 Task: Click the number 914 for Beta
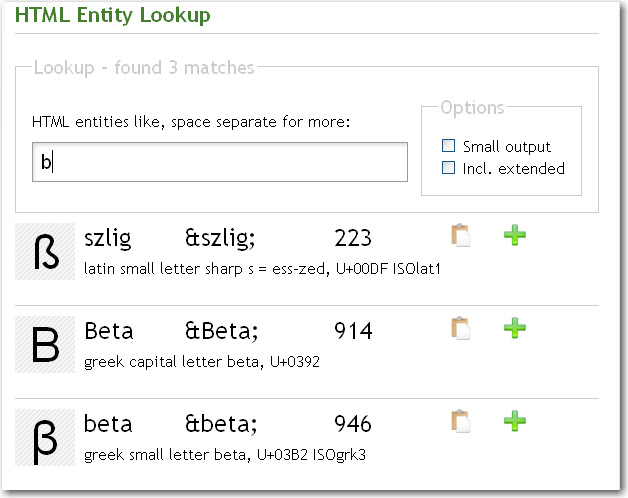352,331
